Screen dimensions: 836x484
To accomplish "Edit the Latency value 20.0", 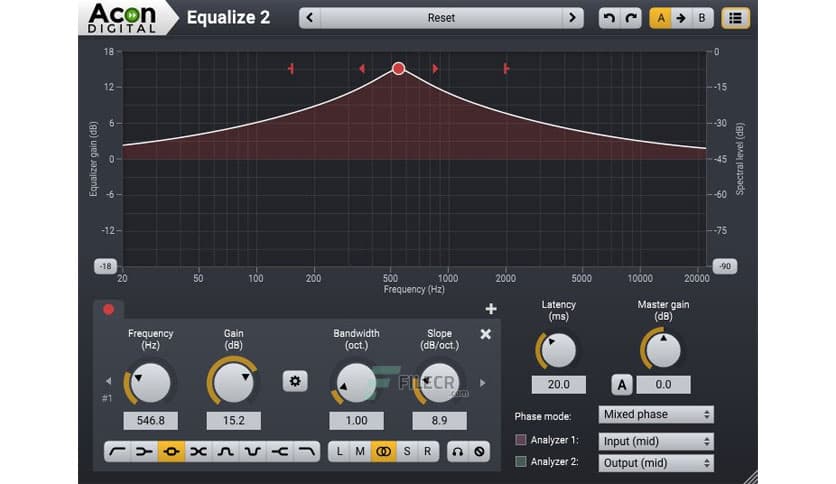I will 558,384.
